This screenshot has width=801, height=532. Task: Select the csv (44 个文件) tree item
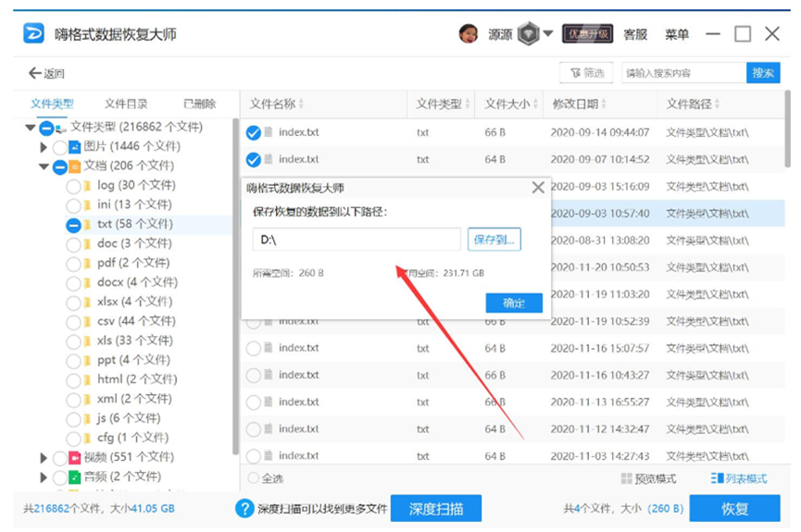click(x=136, y=321)
